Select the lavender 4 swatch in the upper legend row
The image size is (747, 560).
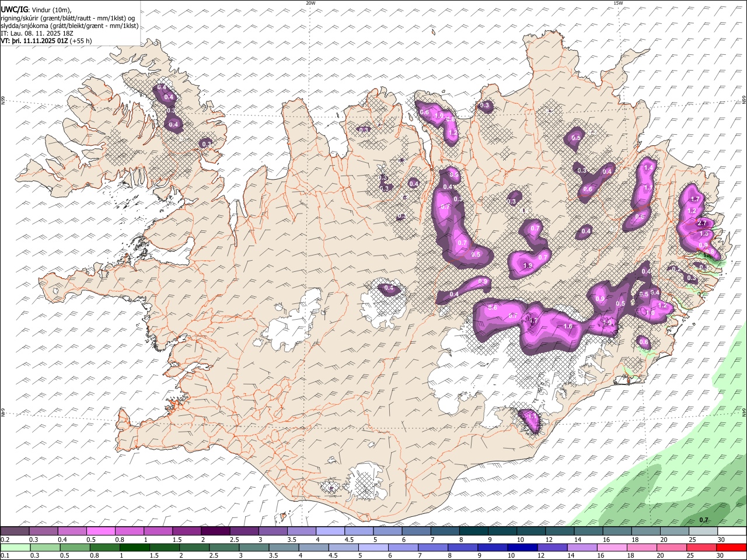pos(330,531)
